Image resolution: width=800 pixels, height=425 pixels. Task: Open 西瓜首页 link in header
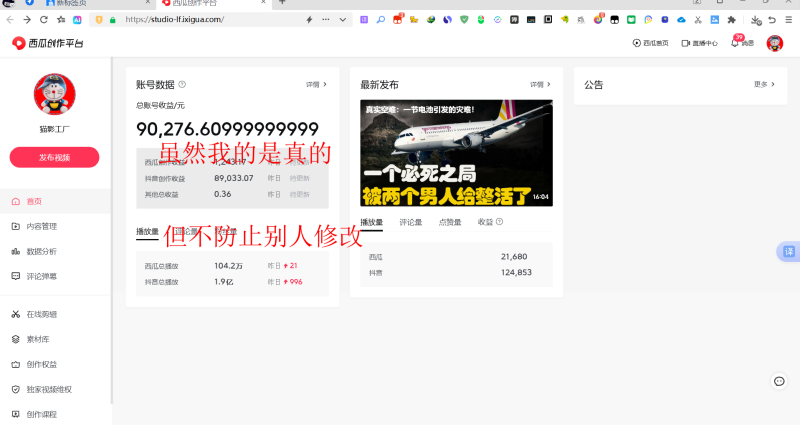(x=651, y=43)
